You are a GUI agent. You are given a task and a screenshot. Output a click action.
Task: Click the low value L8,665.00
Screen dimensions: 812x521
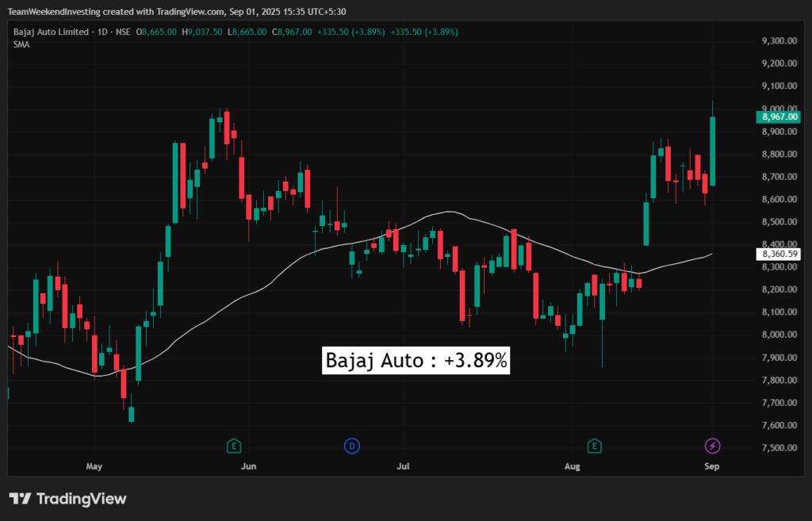point(247,32)
